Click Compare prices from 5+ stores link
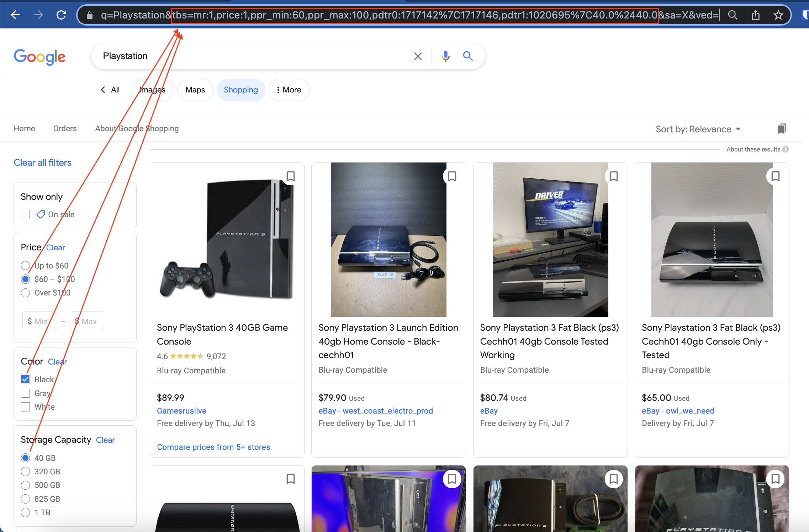The width and height of the screenshot is (809, 532). pyautogui.click(x=213, y=447)
